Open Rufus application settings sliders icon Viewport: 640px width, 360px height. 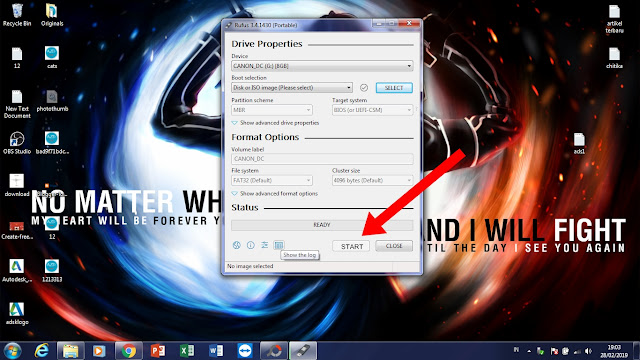[x=264, y=245]
